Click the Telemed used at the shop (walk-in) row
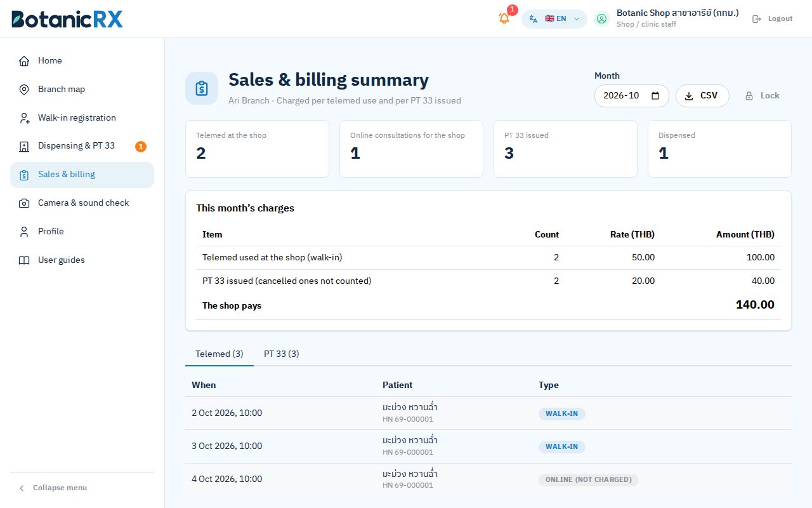 [488, 258]
